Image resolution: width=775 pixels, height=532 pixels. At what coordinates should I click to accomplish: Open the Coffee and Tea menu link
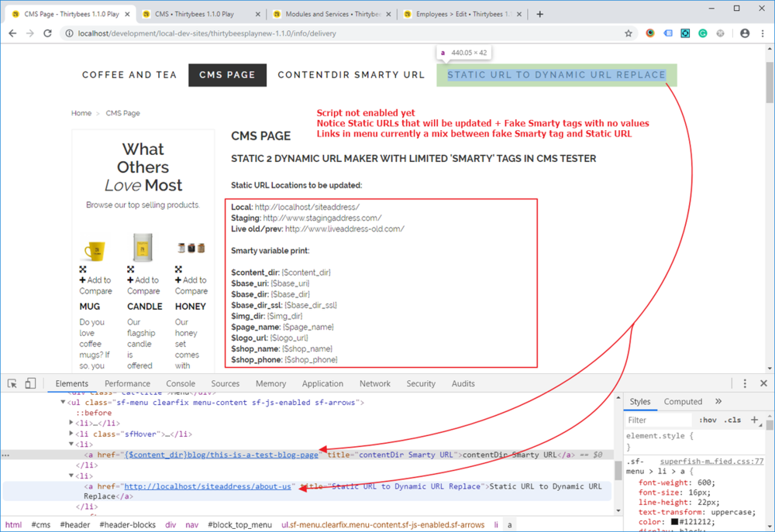pyautogui.click(x=129, y=75)
